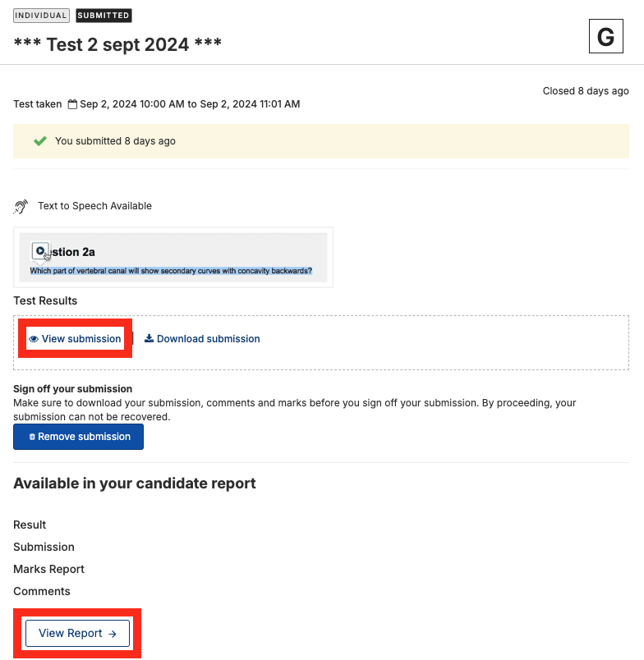Screen dimensions: 644x660
Task: Click the eye icon beside View submission
Action: (x=34, y=339)
